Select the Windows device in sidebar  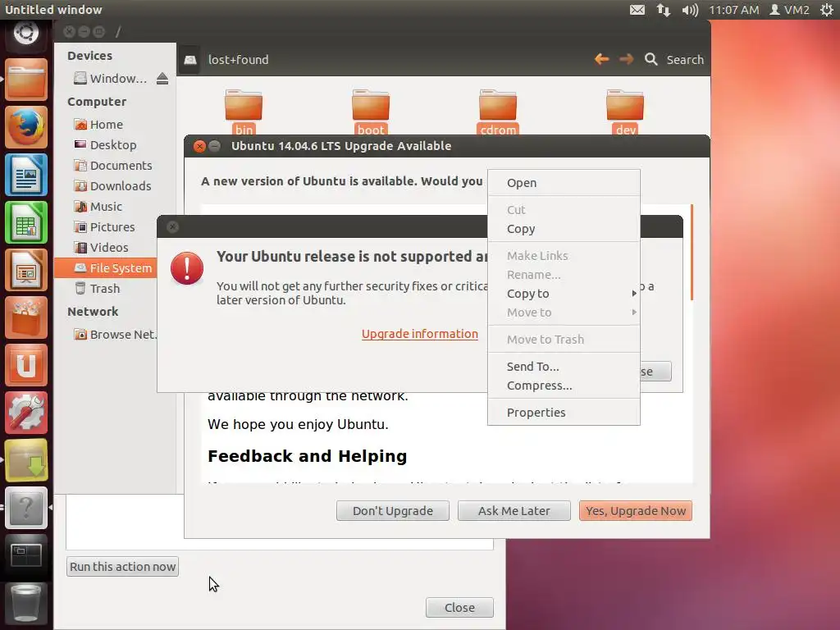tap(111, 79)
